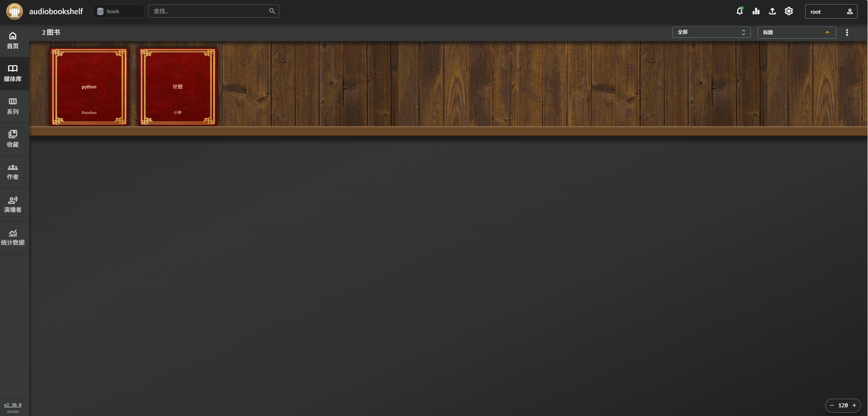Click the 2 图书 count label
Image resolution: width=868 pixels, height=416 pixels.
[51, 32]
